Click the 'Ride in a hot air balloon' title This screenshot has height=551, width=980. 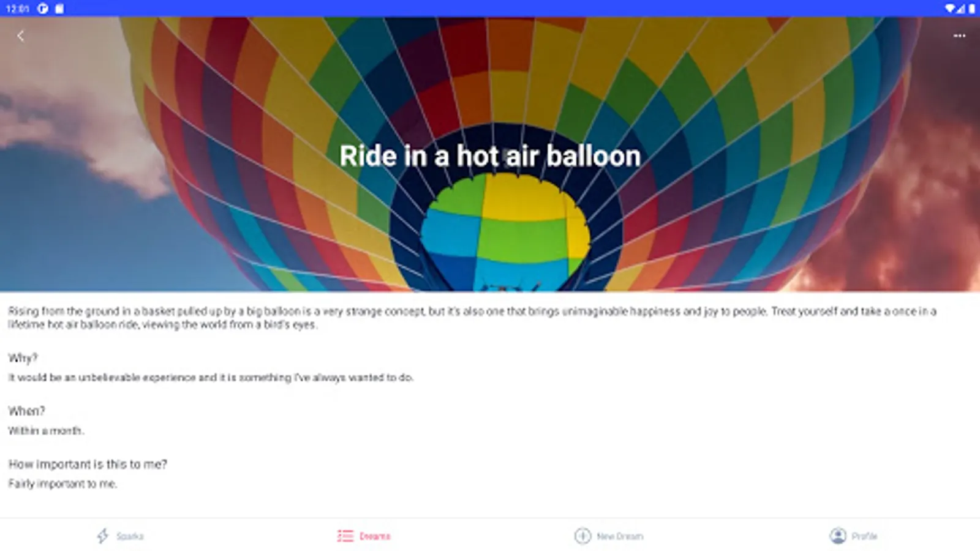(x=490, y=156)
